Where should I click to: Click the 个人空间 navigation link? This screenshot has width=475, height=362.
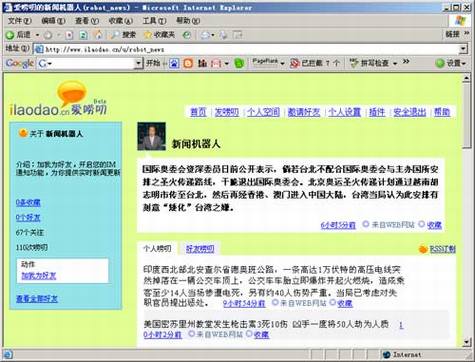point(263,112)
